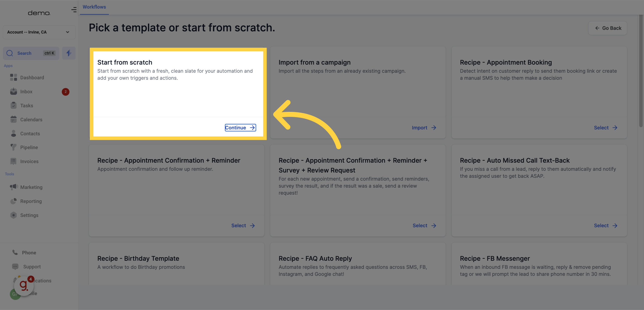Image resolution: width=644 pixels, height=310 pixels.
Task: Expand Calendars item in sidebar
Action: (x=31, y=120)
